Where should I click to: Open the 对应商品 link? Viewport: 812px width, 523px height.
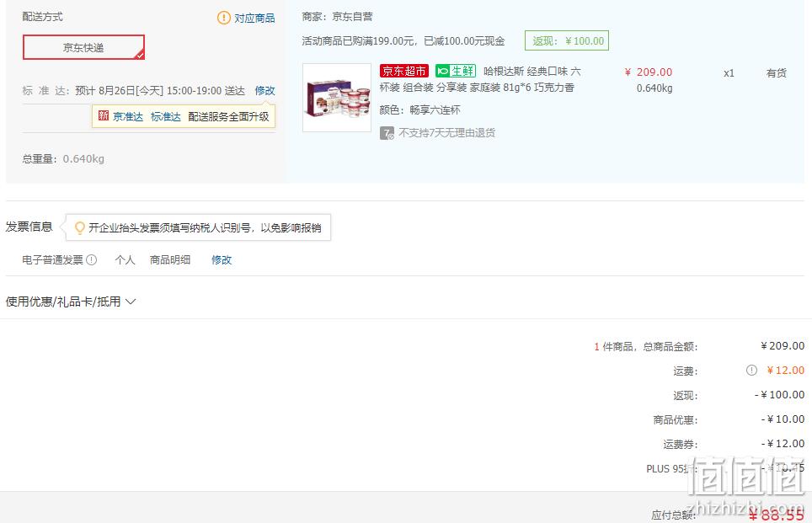click(254, 19)
